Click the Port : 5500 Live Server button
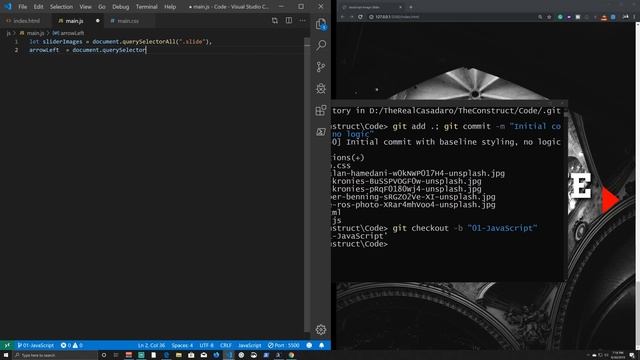The height and width of the screenshot is (360, 640). click(284, 345)
